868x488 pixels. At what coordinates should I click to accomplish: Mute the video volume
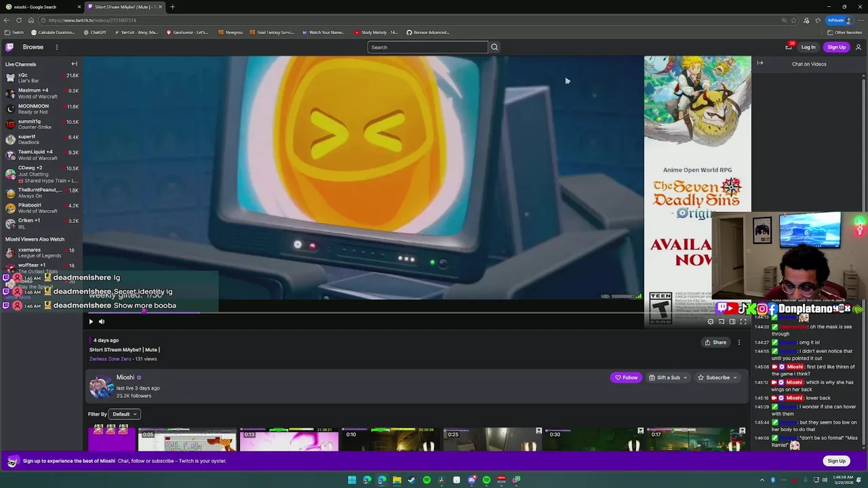[x=102, y=321]
